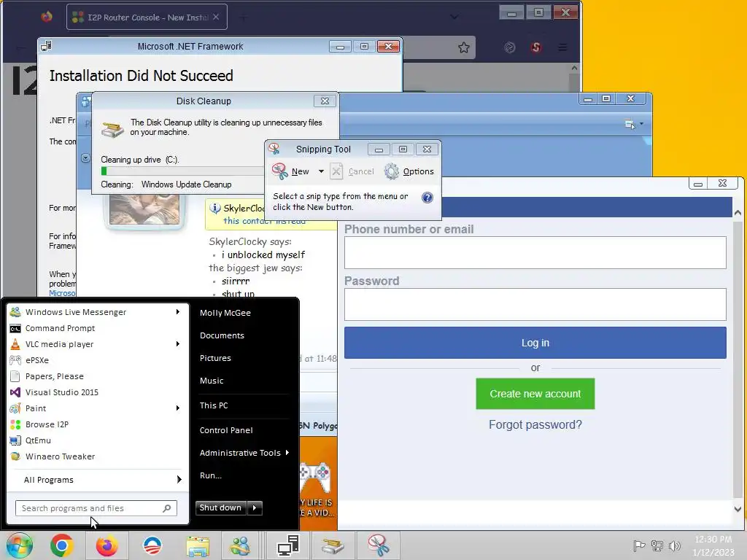Open Documents from Start menu
Viewport: 747px width, 560px height.
(222, 335)
